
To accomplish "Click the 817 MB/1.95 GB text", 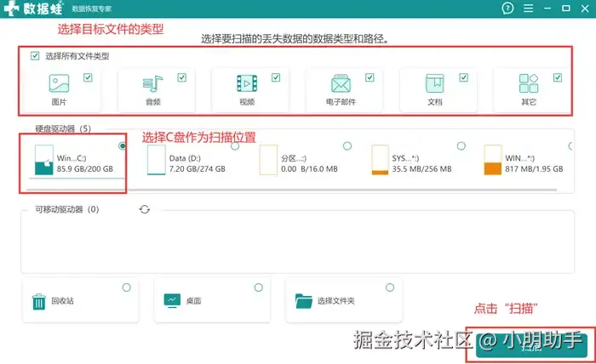I will [534, 169].
